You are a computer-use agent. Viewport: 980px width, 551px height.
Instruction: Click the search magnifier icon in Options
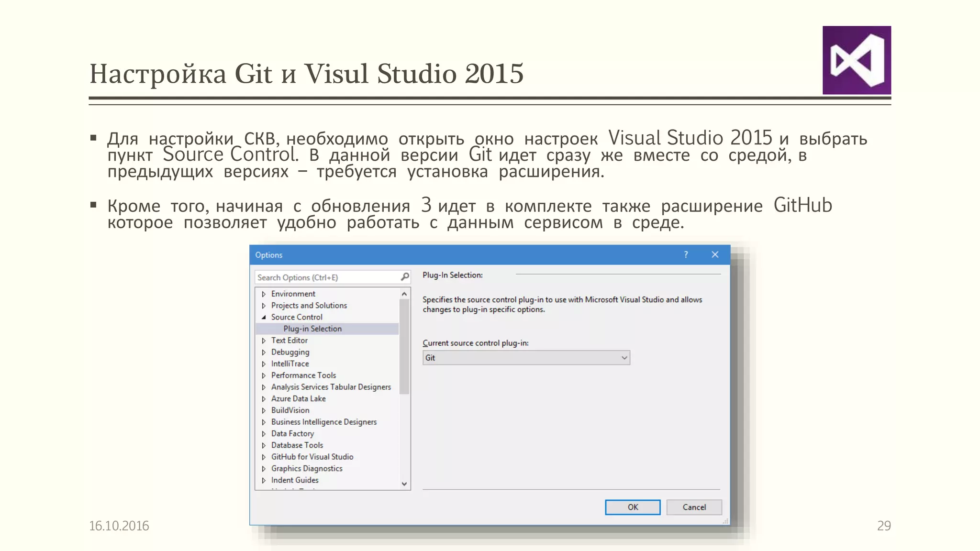coord(405,277)
